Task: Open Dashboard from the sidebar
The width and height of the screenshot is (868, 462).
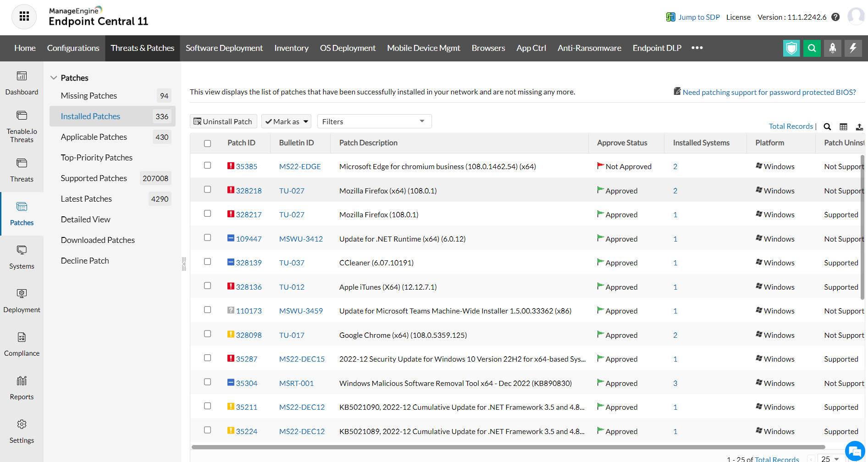Action: point(22,83)
